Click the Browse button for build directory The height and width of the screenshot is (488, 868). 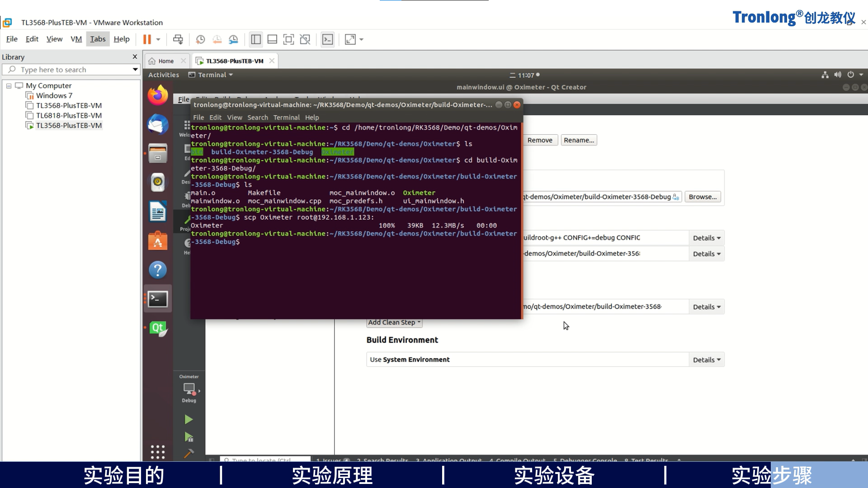(x=703, y=197)
